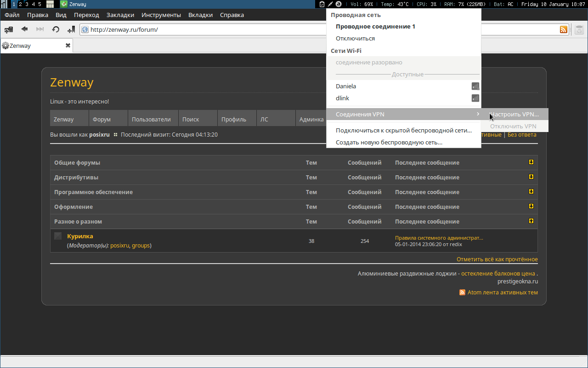588x368 pixels.
Task: Click the add bookmark icon beside the address bar
Action: pyautogui.click(x=71, y=29)
